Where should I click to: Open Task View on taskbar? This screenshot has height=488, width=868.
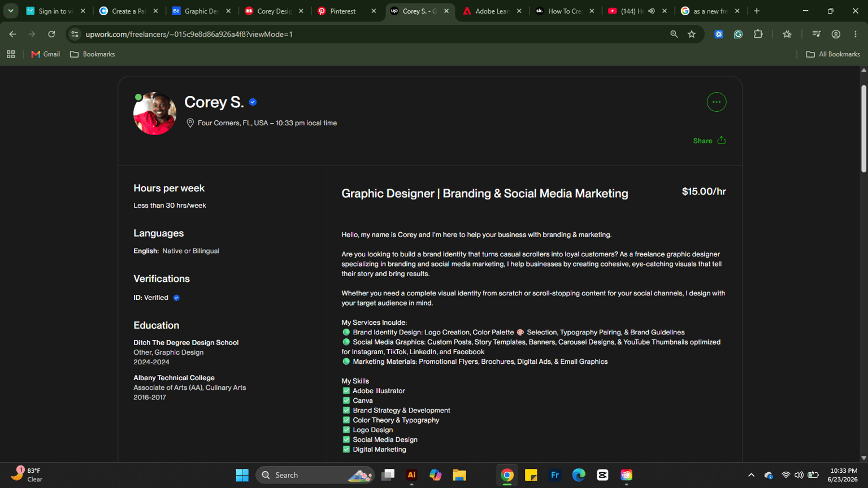coord(388,475)
